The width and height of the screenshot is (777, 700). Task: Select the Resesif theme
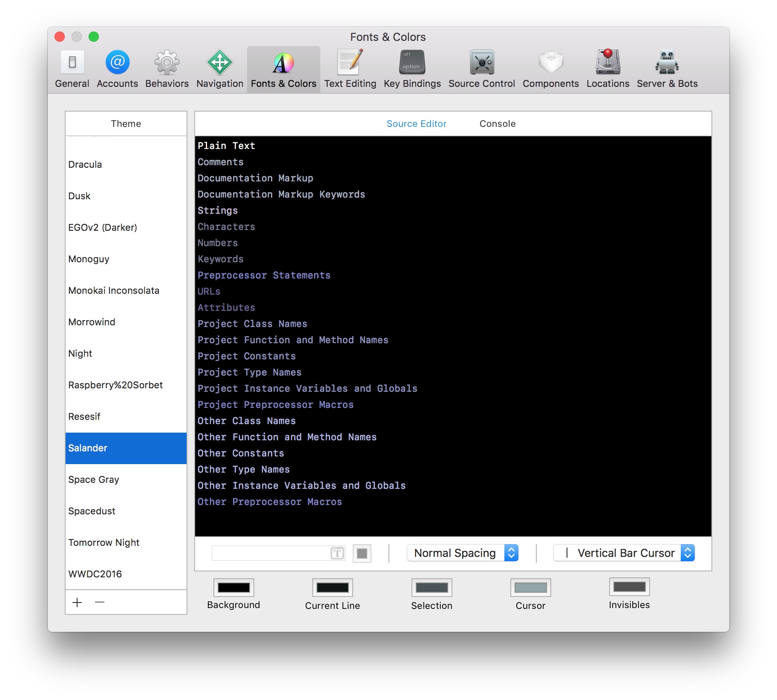pyautogui.click(x=126, y=417)
